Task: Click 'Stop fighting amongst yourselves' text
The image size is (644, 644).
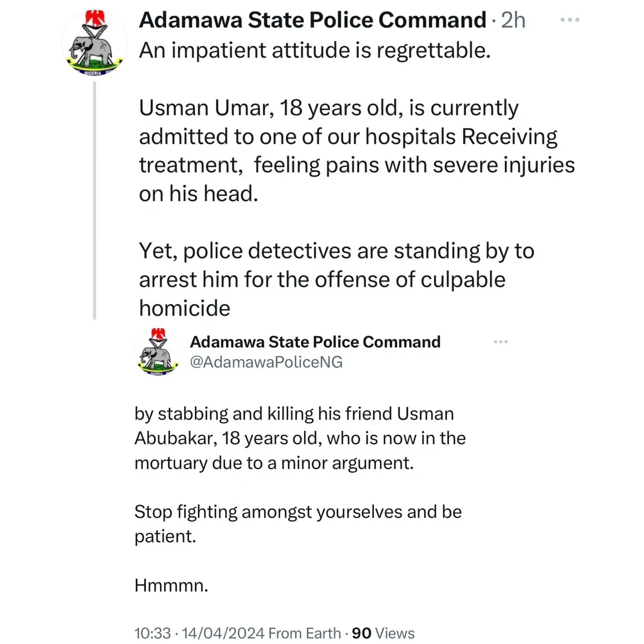Action: [x=298, y=512]
